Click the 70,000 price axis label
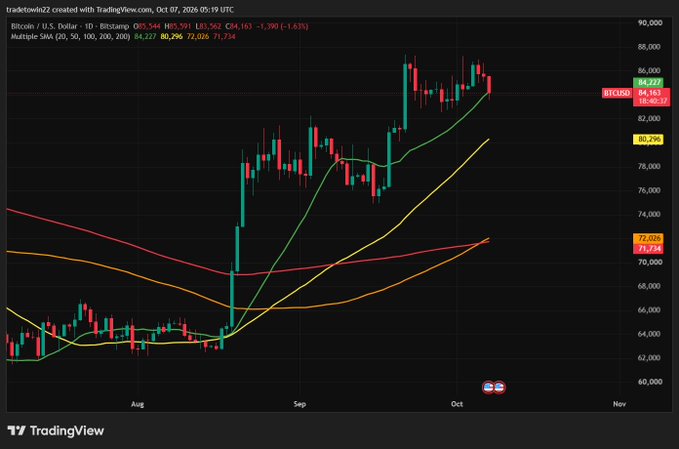679x449 pixels. click(x=650, y=262)
